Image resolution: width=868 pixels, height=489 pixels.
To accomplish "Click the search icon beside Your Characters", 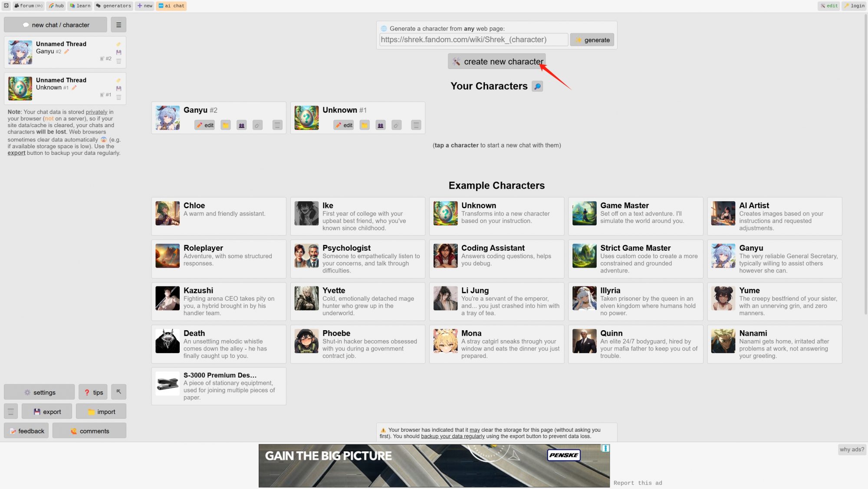I will pos(537,86).
